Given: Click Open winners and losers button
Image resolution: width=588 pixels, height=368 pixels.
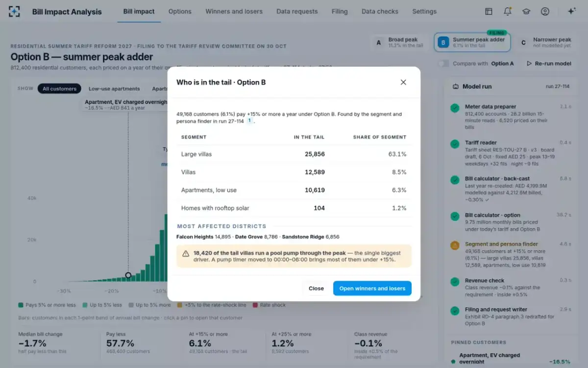Looking at the screenshot, I should 372,289.
